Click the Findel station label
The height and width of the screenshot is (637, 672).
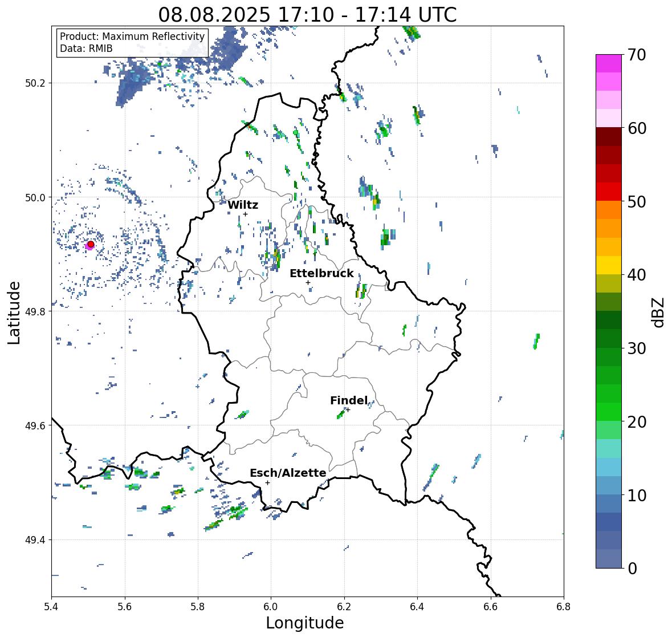coord(349,400)
